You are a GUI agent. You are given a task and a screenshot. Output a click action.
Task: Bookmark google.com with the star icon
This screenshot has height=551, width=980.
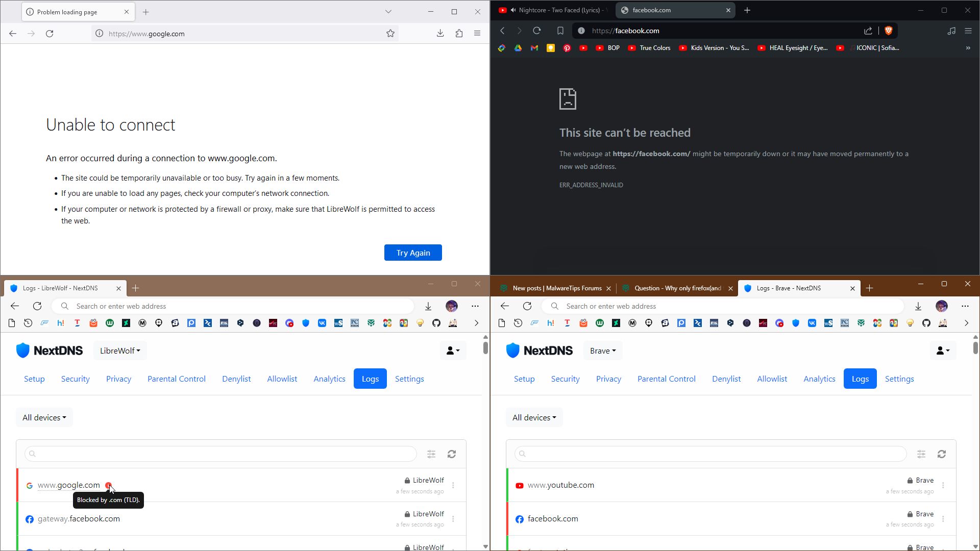tap(390, 34)
